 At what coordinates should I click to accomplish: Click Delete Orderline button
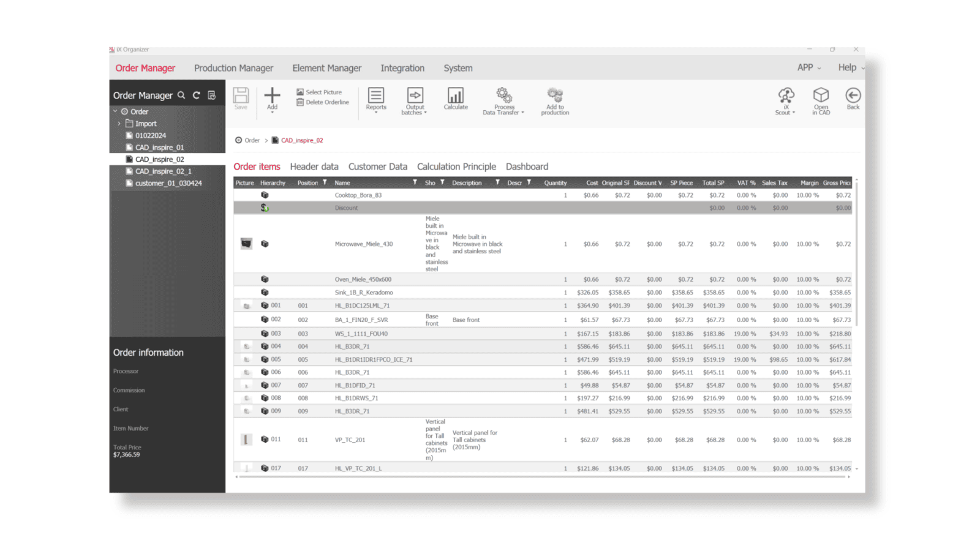pyautogui.click(x=323, y=102)
